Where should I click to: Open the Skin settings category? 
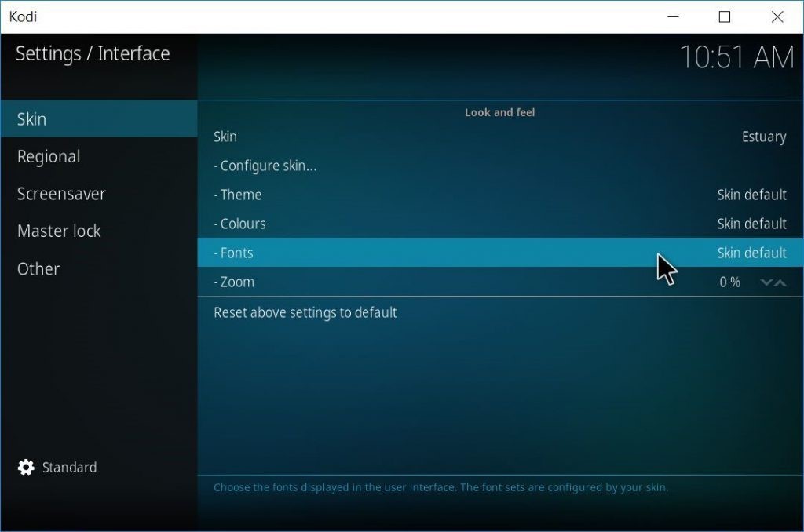point(99,119)
